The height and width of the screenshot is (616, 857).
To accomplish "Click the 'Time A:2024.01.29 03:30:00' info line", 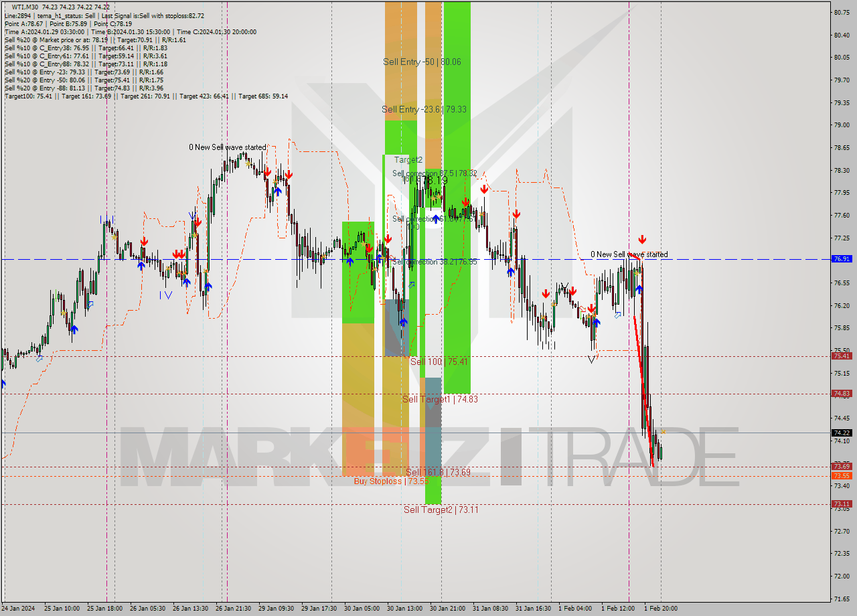I will [x=130, y=31].
